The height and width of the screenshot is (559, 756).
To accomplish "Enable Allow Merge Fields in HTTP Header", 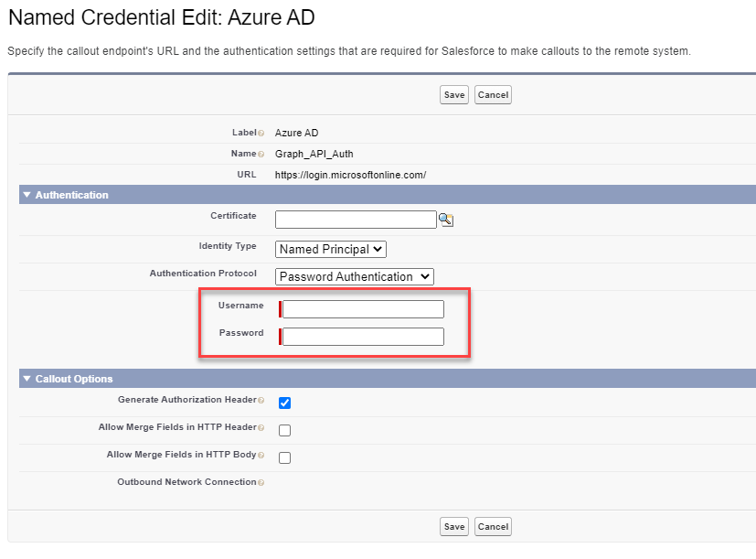I will 285,430.
